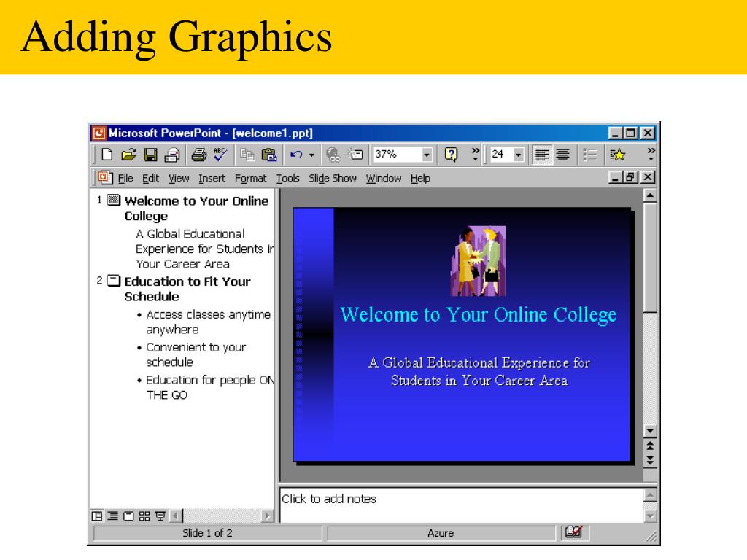
Task: Click the notes pane scroll down arrow
Action: pos(650,516)
